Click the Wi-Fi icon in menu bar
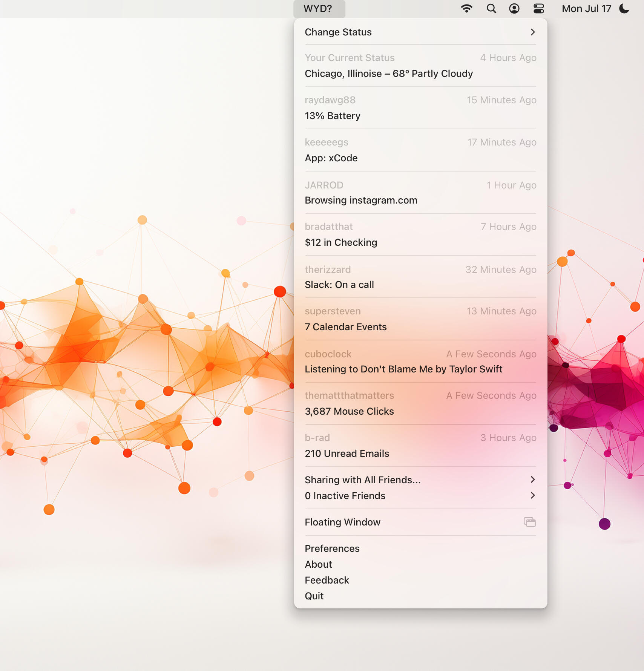Viewport: 644px width, 671px height. point(466,9)
